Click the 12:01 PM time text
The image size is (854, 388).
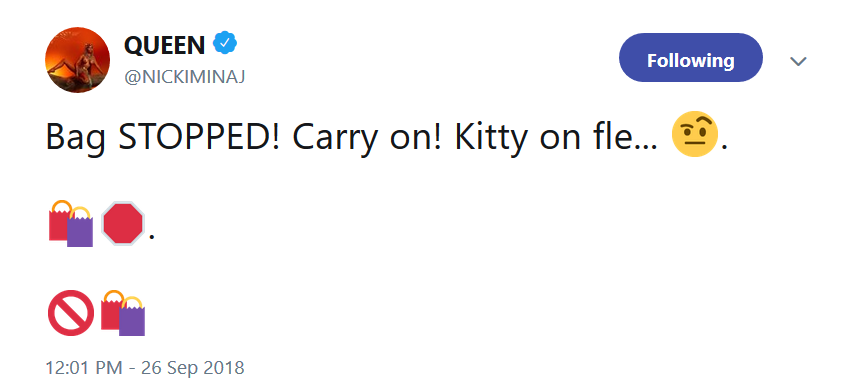83,367
